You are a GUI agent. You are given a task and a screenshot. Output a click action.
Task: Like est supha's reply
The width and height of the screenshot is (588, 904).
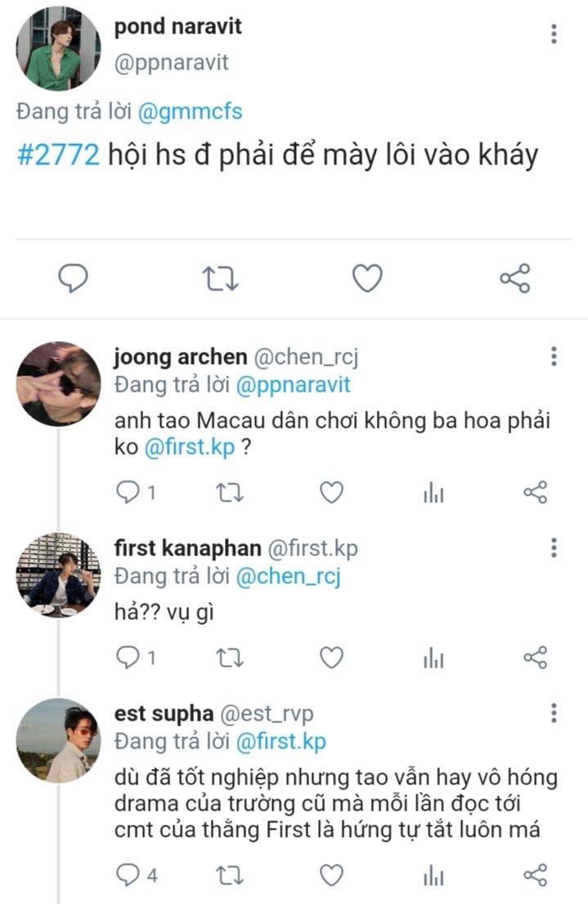click(330, 876)
